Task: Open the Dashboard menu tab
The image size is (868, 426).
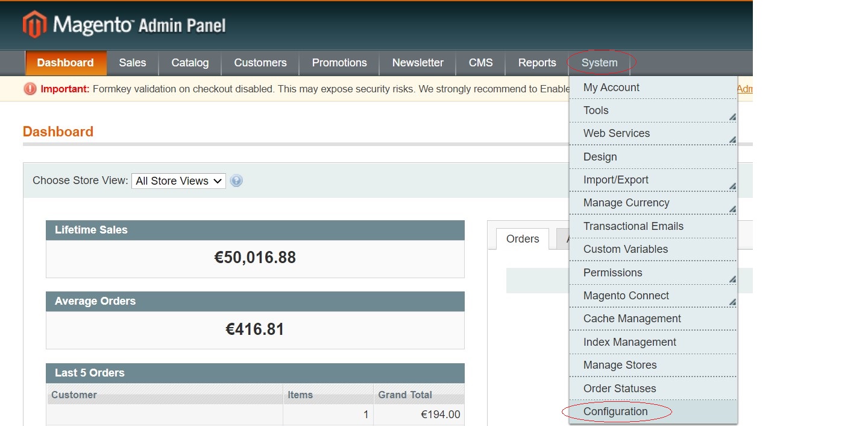Action: click(66, 63)
